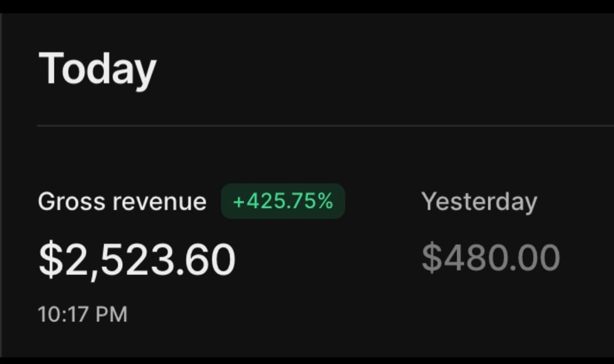Click the percent symbol in the green badge
614x364 pixels.
325,201
